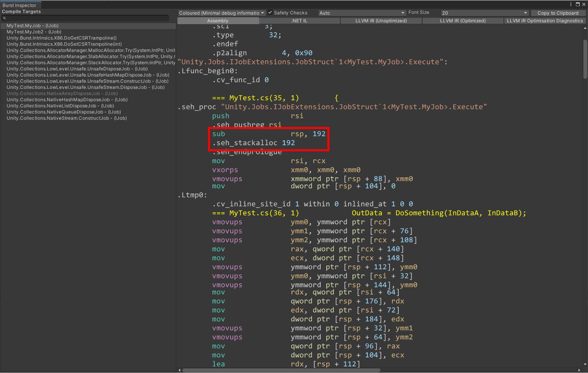Image resolution: width=588 pixels, height=373 pixels.
Task: Click the Compile Targets header label
Action: 21,12
